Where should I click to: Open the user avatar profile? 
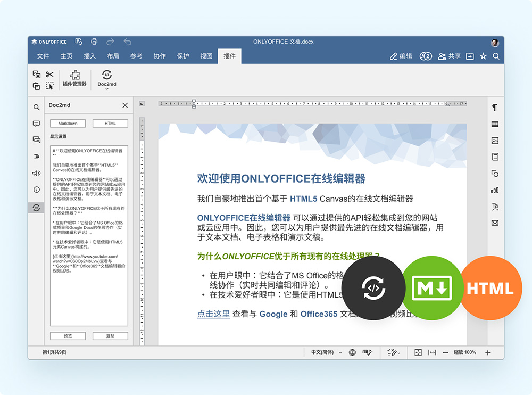click(x=495, y=43)
